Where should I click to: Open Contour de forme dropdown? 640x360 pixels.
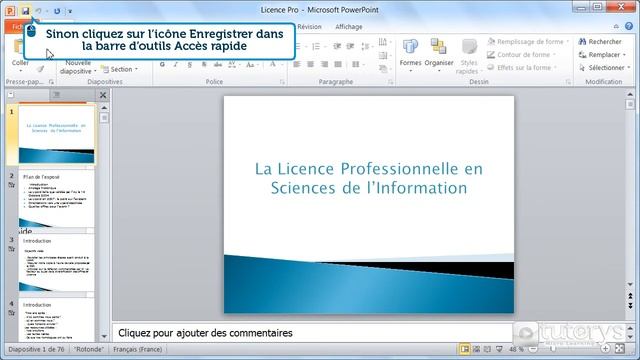click(x=521, y=55)
